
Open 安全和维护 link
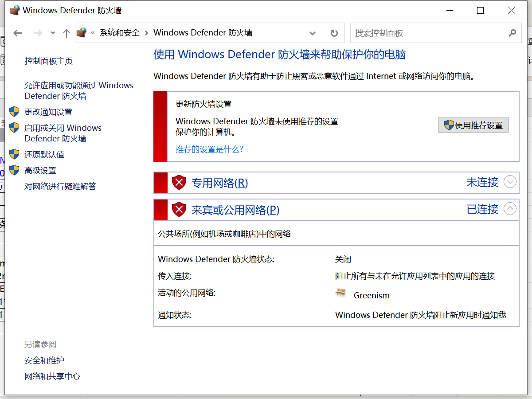click(44, 360)
